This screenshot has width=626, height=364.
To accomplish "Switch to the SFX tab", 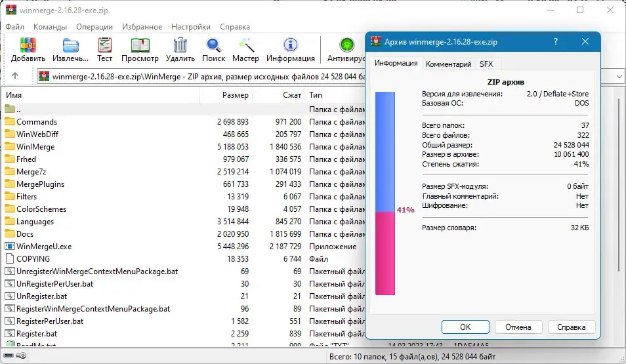I will 486,64.
